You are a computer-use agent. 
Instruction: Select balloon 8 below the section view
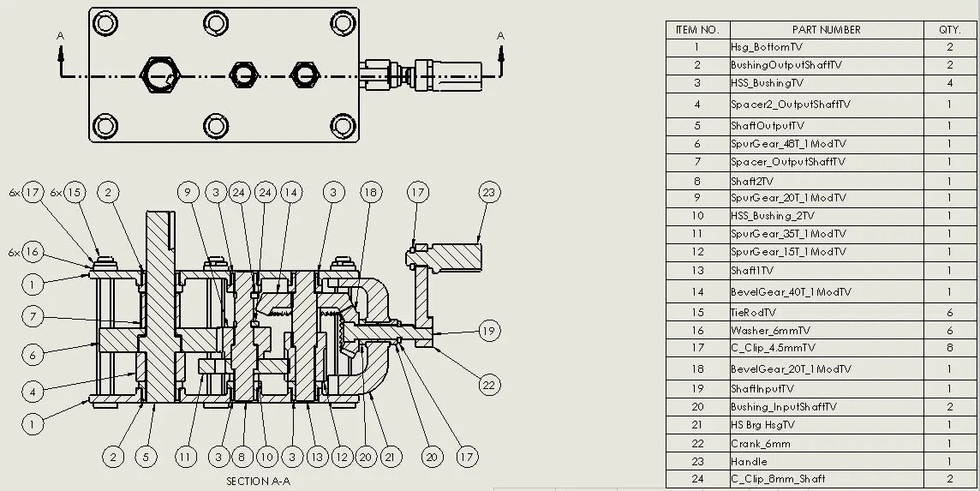coord(242,458)
